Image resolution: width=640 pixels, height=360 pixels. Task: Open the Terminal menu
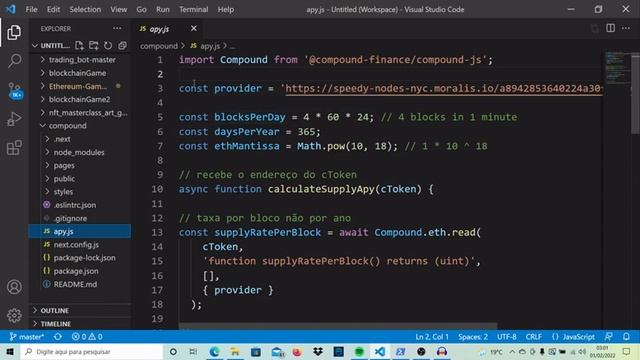193,9
